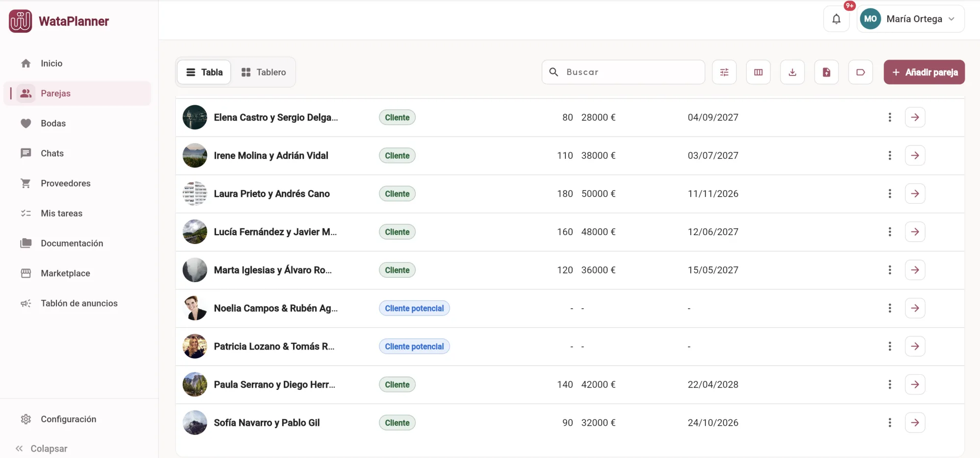
Task: Open arrow for Patricia Lozano row
Action: pyautogui.click(x=915, y=346)
